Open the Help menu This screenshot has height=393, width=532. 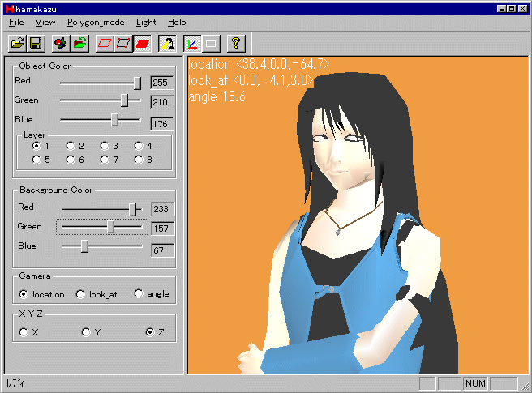[177, 23]
